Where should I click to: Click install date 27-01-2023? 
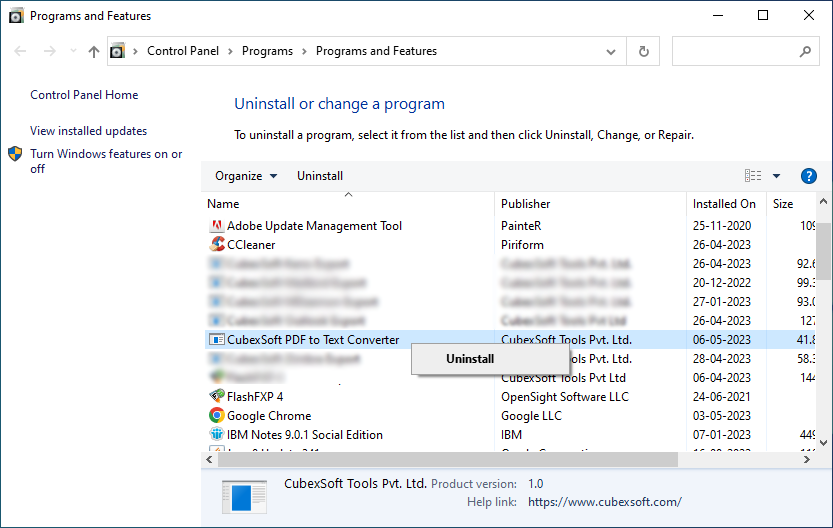(x=721, y=302)
